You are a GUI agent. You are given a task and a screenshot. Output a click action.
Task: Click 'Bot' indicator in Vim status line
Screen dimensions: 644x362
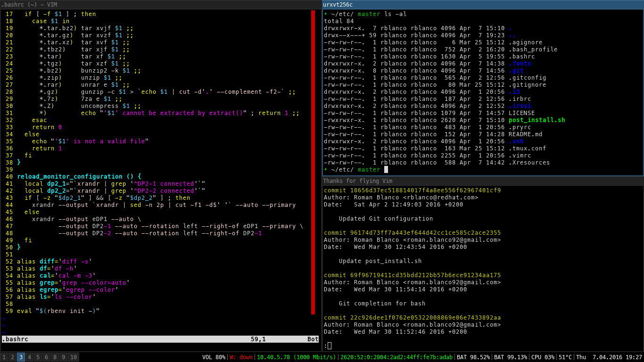(x=313, y=339)
